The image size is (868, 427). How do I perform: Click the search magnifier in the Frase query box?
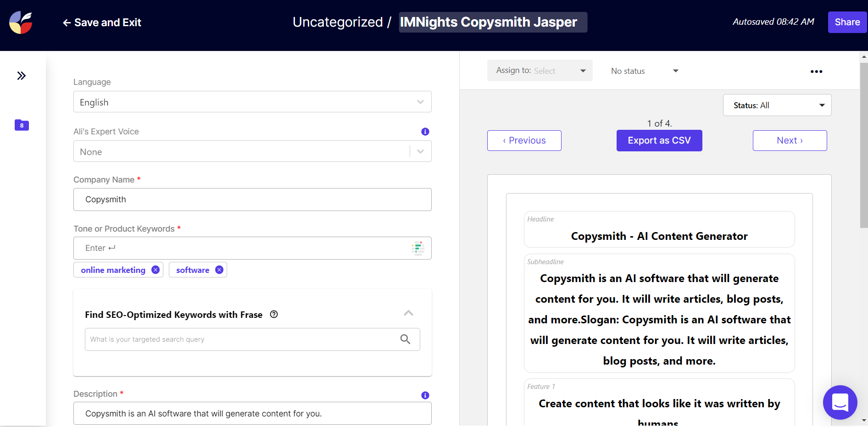(x=405, y=339)
